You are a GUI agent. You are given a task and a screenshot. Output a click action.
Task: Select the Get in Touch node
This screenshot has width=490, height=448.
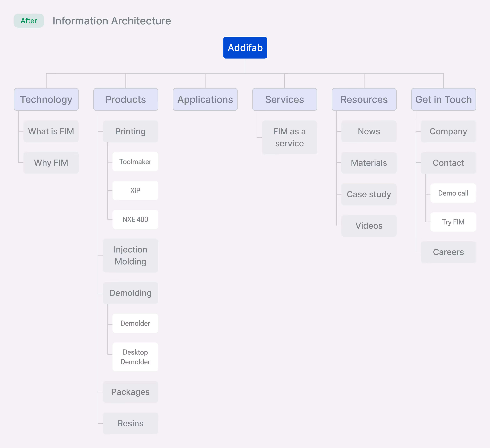coord(444,100)
